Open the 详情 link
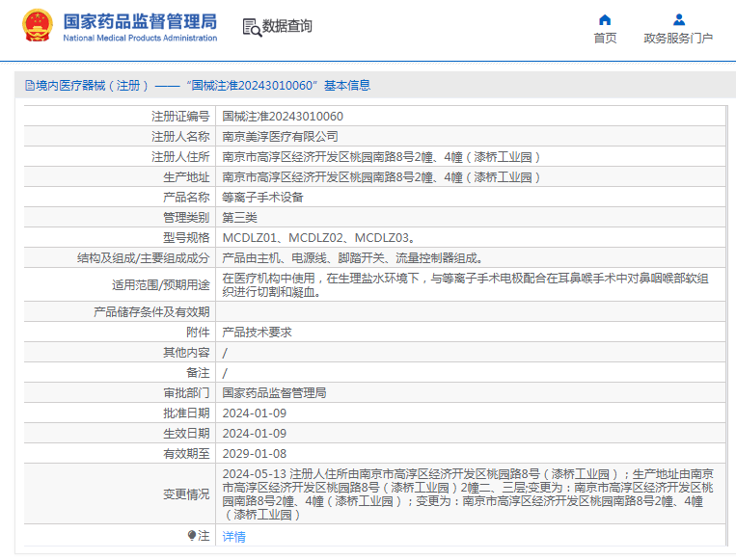 (x=233, y=537)
